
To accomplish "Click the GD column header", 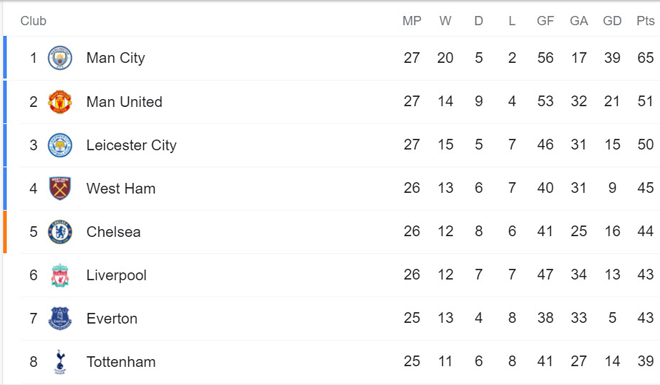I will pos(612,21).
